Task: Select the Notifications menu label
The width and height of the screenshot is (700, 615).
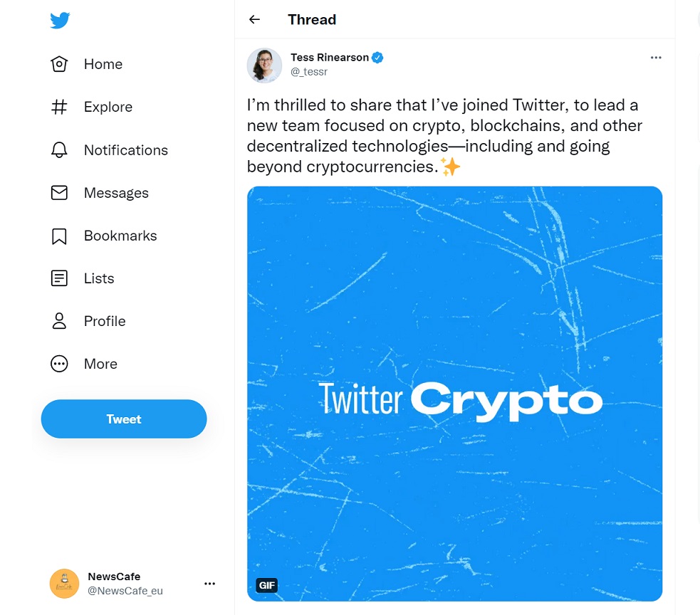Action: (126, 150)
